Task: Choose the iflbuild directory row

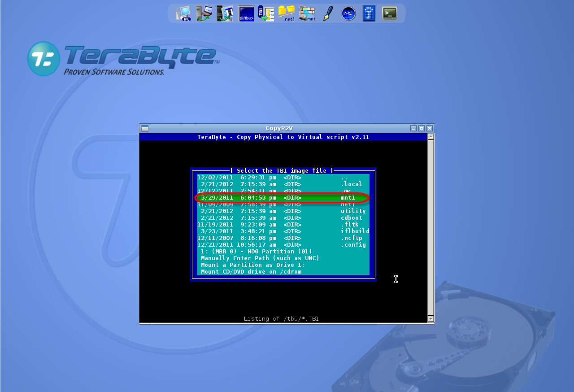Action: (283, 231)
